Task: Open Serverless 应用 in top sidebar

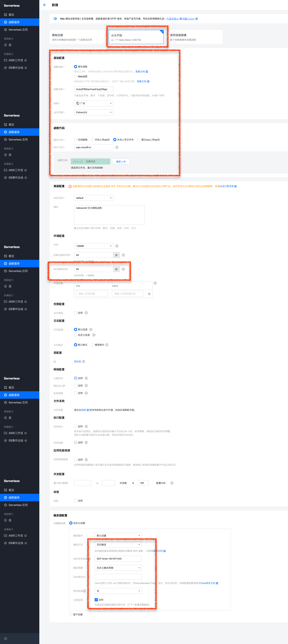Action: click(18, 30)
